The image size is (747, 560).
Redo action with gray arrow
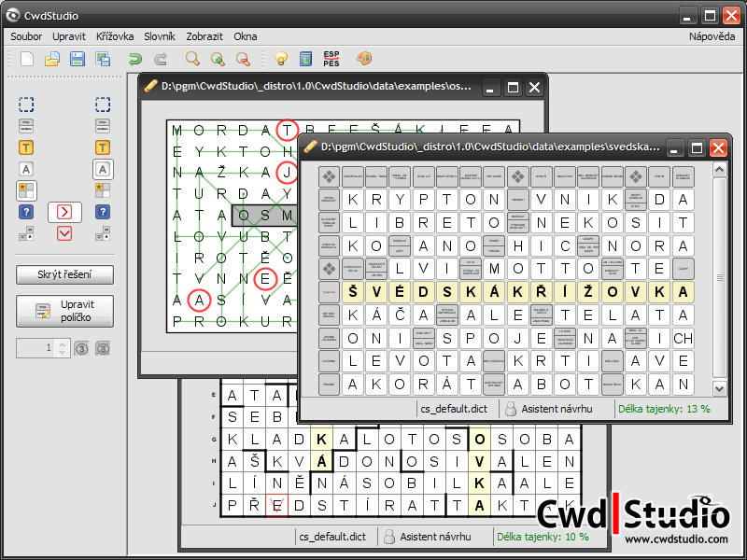pos(161,59)
